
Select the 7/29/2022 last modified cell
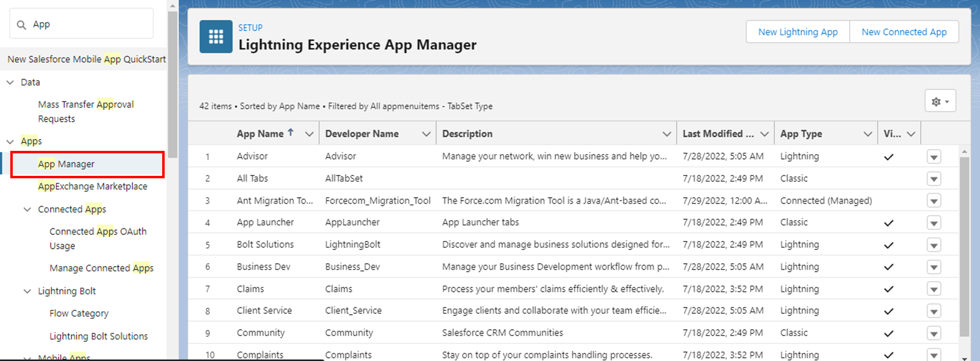[x=724, y=200]
